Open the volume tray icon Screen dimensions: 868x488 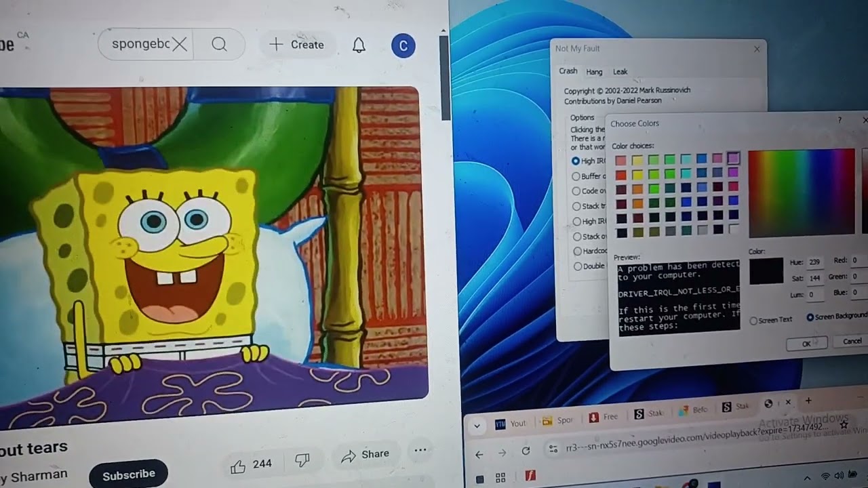(x=839, y=476)
